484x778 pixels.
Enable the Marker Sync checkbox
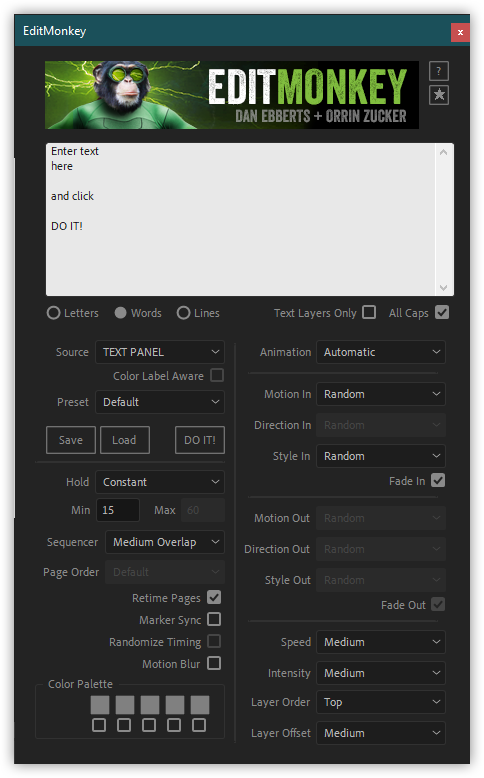[214, 619]
